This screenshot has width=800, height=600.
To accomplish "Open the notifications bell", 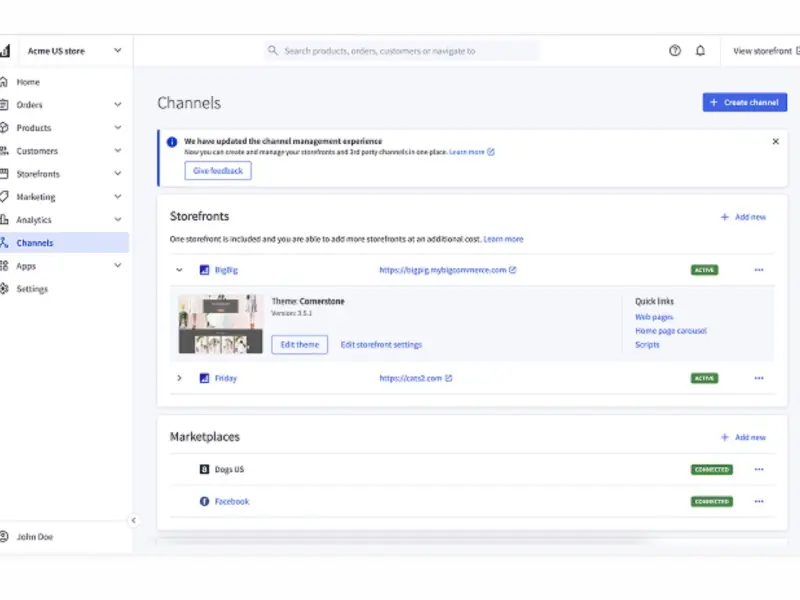I will click(701, 51).
